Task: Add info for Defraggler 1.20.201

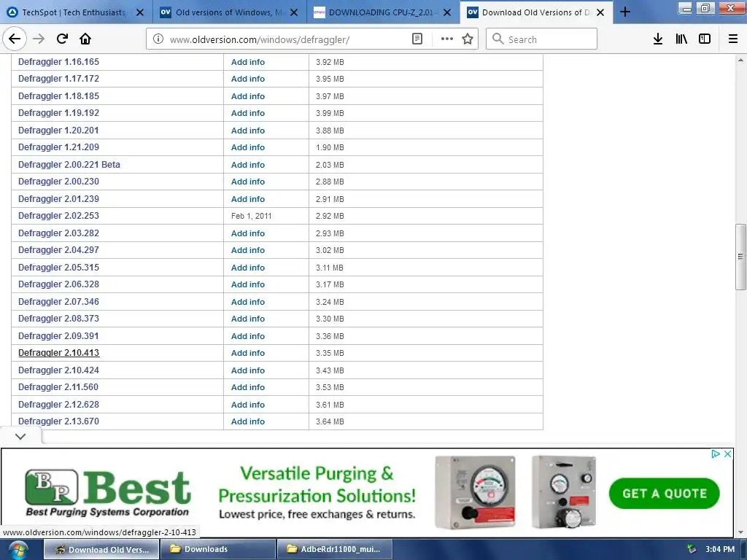Action: point(248,131)
